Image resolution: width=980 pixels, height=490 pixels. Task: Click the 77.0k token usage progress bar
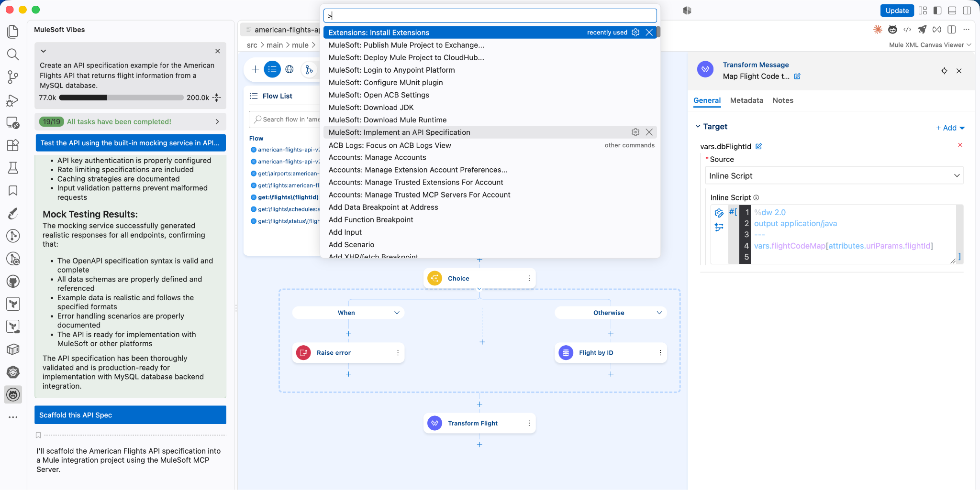[x=121, y=98]
